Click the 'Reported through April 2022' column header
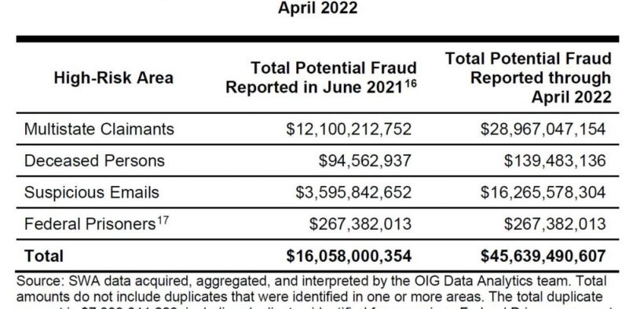The height and width of the screenshot is (309, 644). (529, 78)
